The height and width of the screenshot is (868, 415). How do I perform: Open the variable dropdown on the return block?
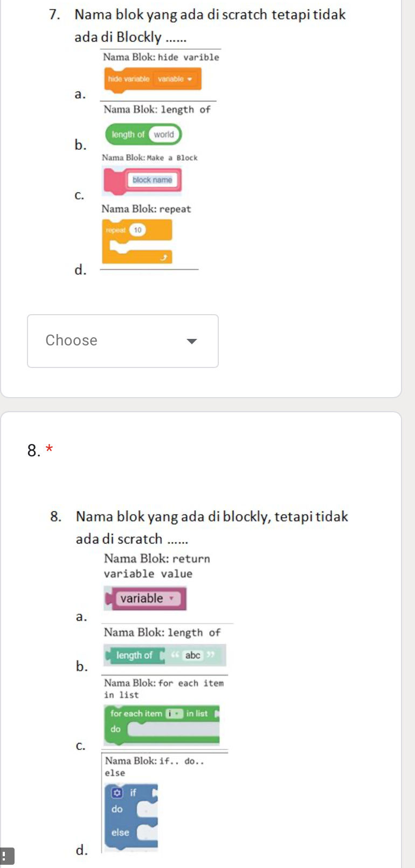pyautogui.click(x=170, y=598)
